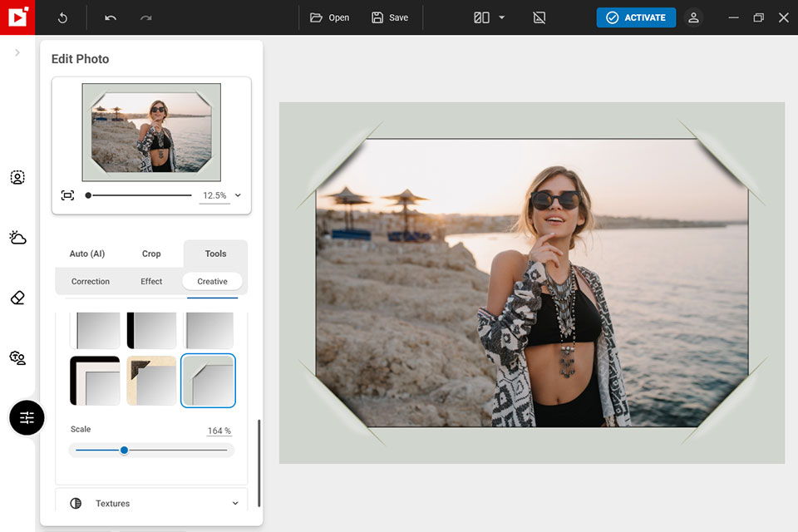798x532 pixels.
Task: Switch to the Auto (AI) tab
Action: (87, 254)
